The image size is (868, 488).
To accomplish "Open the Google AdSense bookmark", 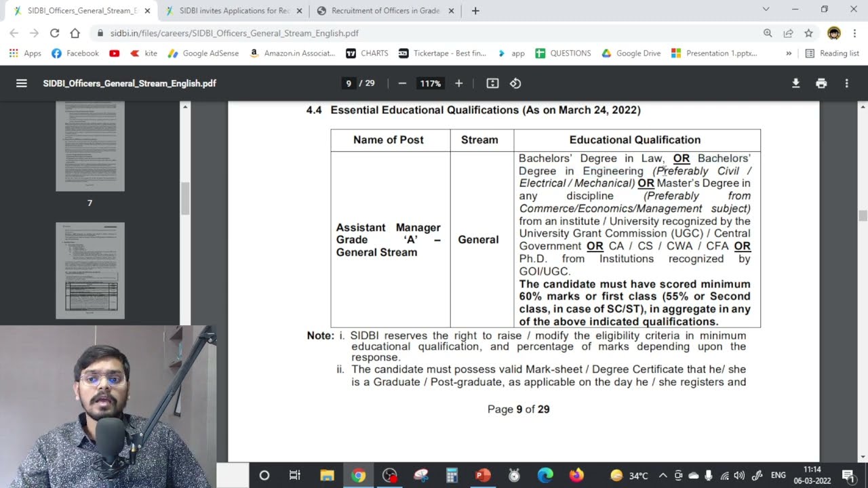I will coord(203,53).
